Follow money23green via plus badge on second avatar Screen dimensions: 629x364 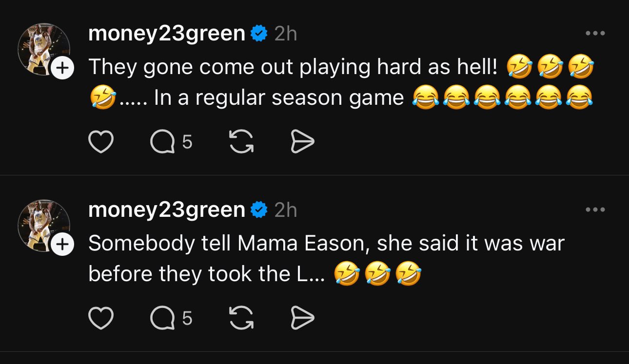click(x=61, y=245)
